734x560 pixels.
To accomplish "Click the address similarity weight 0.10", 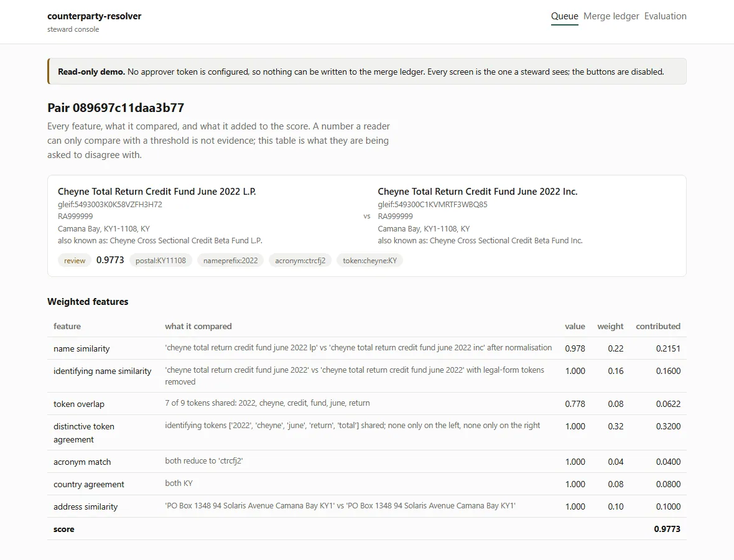I will pos(616,506).
